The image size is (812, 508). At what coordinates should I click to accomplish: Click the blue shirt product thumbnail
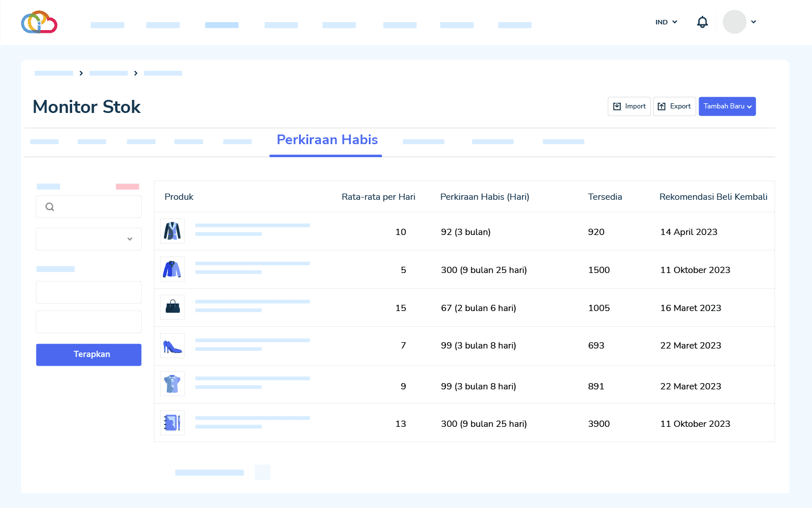click(x=173, y=269)
